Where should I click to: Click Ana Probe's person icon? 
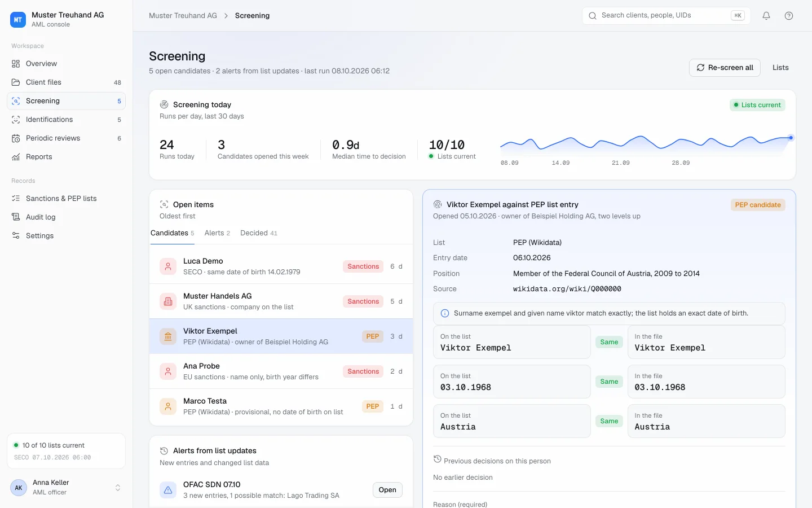tap(168, 371)
